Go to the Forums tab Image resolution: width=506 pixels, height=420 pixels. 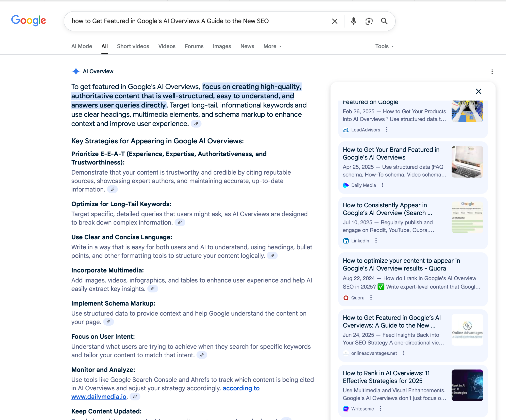[194, 46]
